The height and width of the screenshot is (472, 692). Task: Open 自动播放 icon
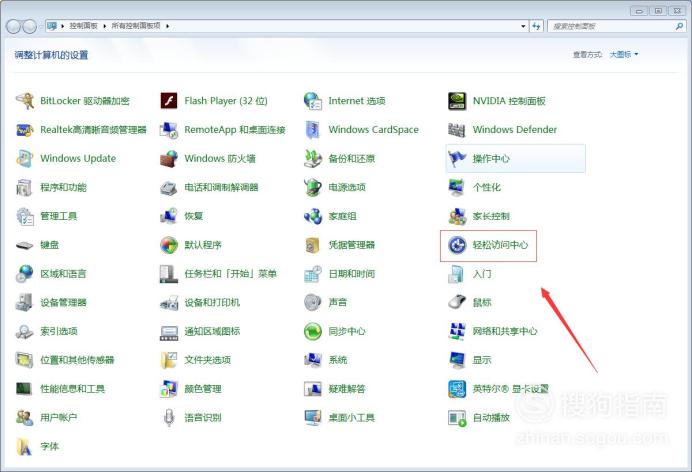tap(457, 418)
